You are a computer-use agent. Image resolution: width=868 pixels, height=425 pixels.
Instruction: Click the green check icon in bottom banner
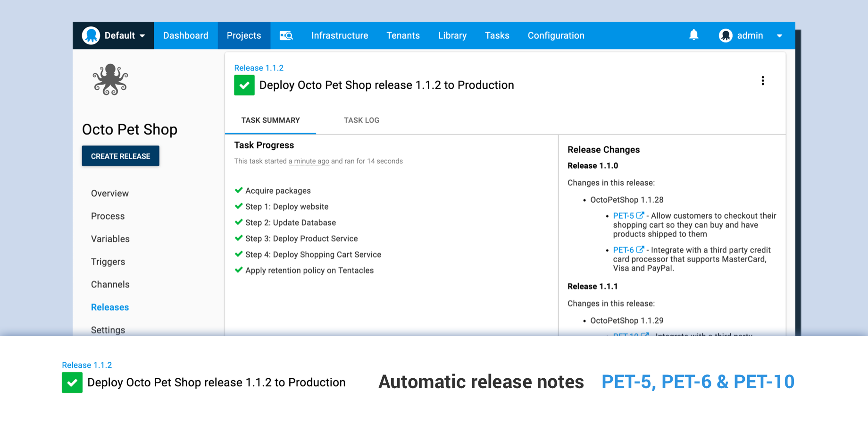[72, 382]
